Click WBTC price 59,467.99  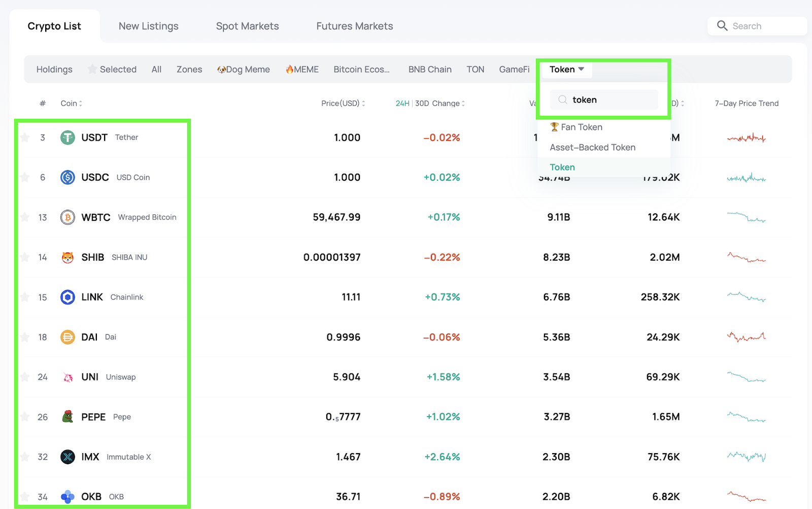point(336,217)
